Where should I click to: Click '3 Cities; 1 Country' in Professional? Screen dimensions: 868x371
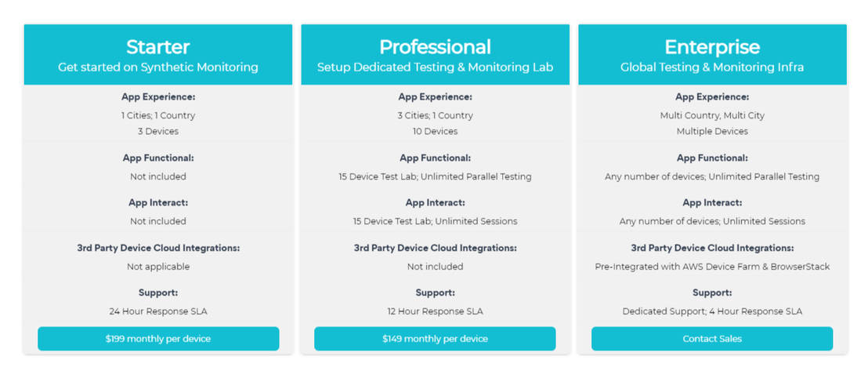click(435, 115)
